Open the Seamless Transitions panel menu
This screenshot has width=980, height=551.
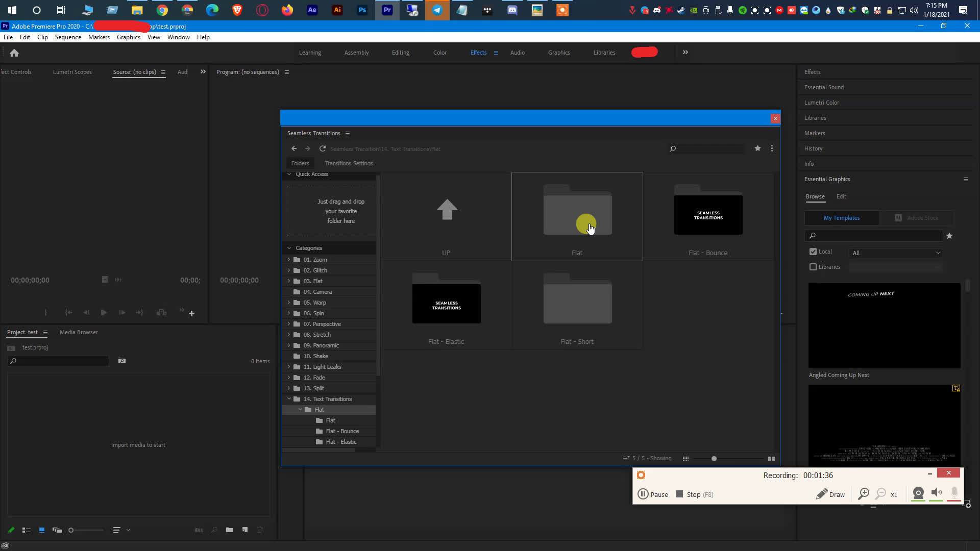click(348, 133)
